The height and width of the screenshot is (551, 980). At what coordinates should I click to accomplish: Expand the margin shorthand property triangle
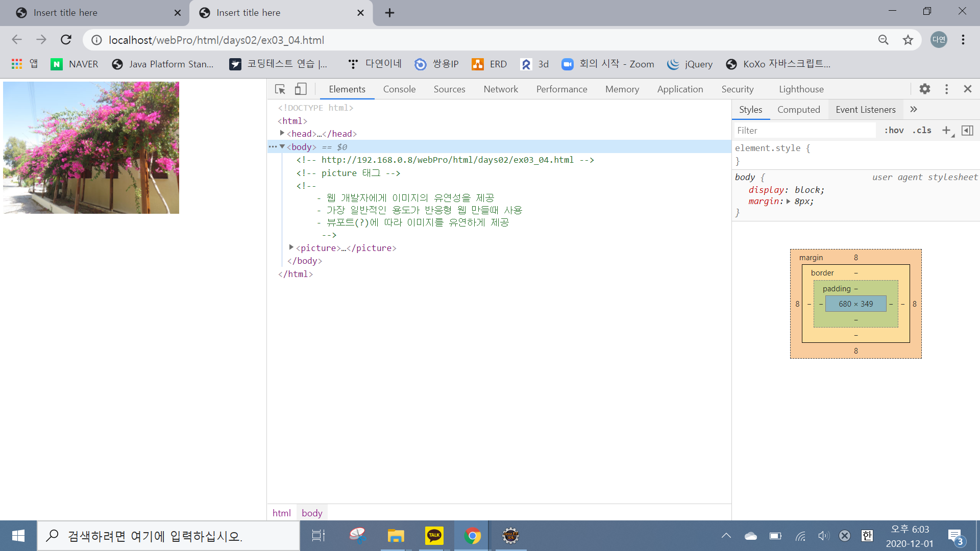pos(789,202)
